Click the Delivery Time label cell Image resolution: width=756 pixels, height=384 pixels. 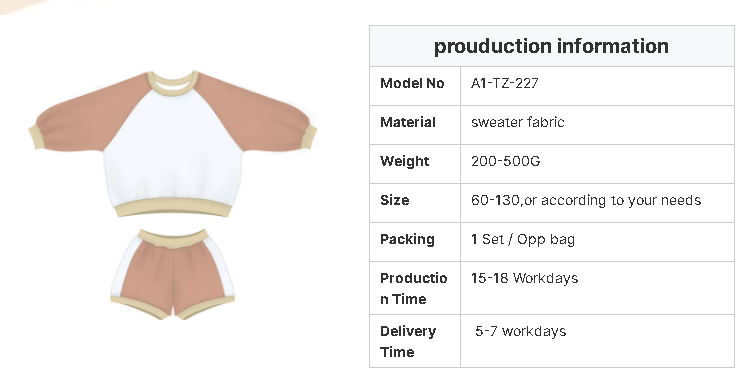[415, 341]
